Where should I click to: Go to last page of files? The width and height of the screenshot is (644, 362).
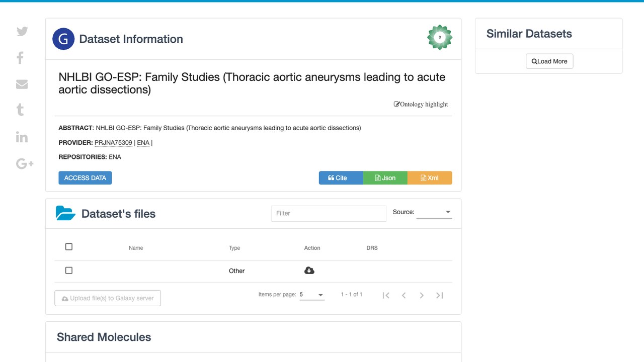point(439,295)
